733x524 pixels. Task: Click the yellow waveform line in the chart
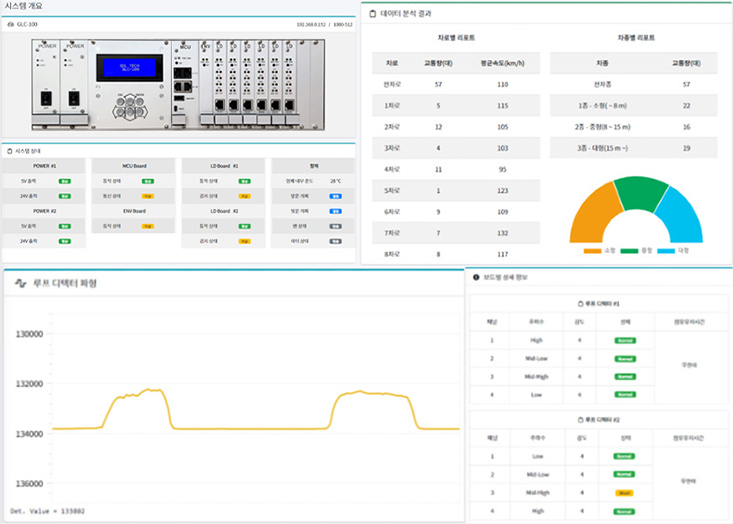pyautogui.click(x=256, y=428)
